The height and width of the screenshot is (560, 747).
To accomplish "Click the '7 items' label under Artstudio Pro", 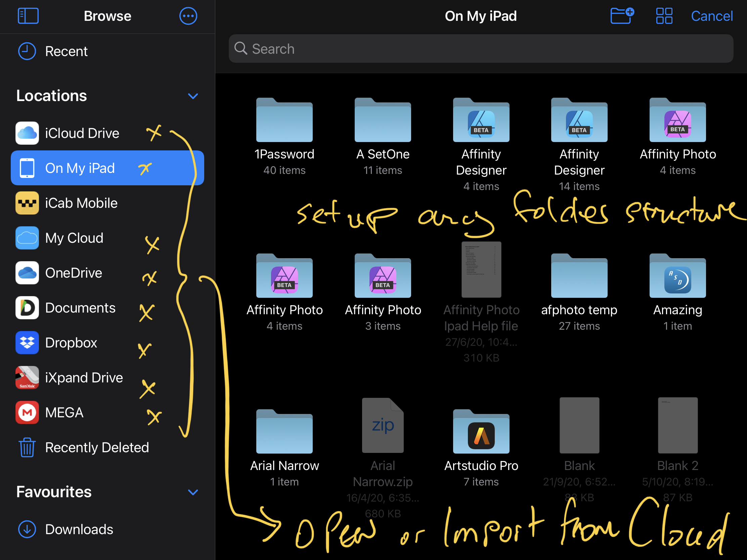I will (481, 482).
